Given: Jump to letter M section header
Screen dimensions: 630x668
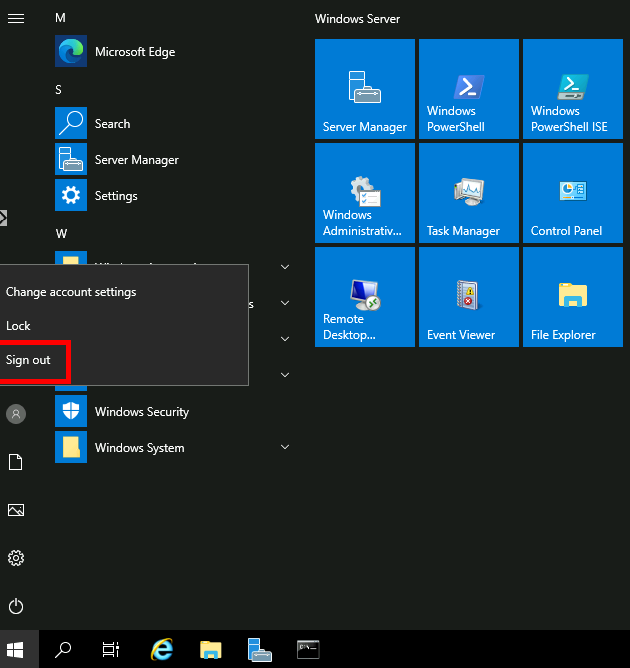Looking at the screenshot, I should (60, 18).
